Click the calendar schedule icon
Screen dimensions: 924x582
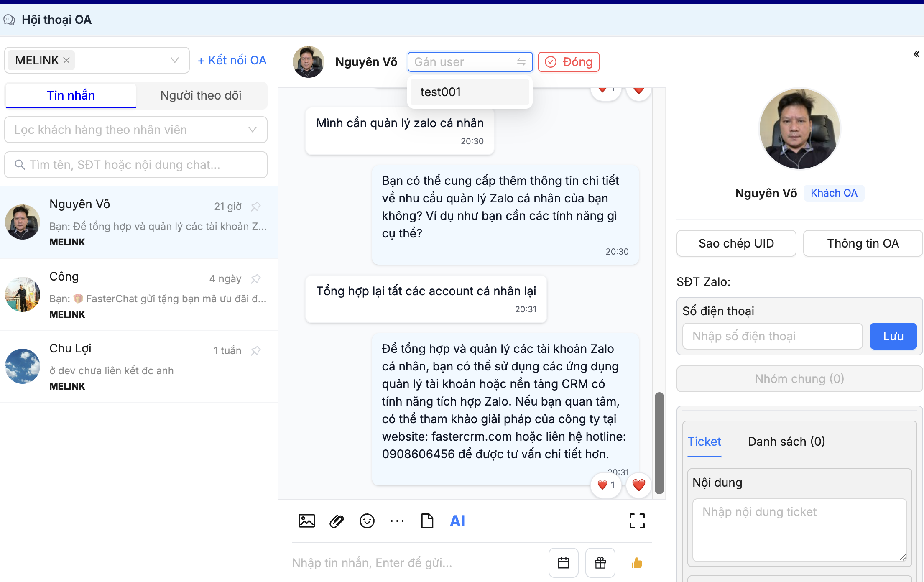click(x=564, y=563)
